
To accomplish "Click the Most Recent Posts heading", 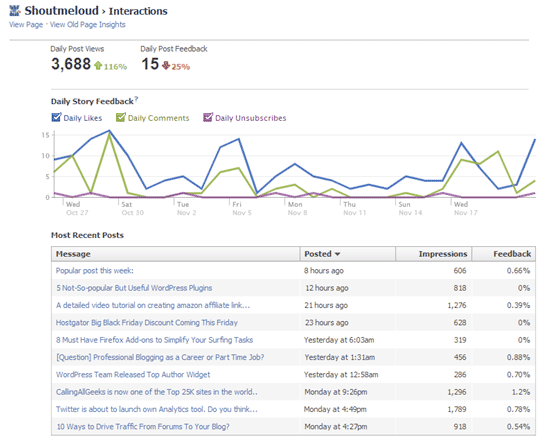I will click(87, 235).
